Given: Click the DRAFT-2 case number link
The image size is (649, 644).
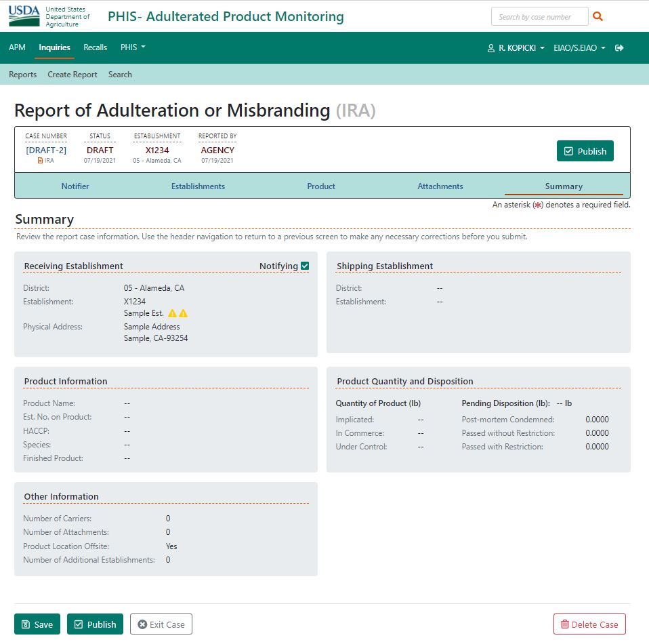Looking at the screenshot, I should [46, 150].
